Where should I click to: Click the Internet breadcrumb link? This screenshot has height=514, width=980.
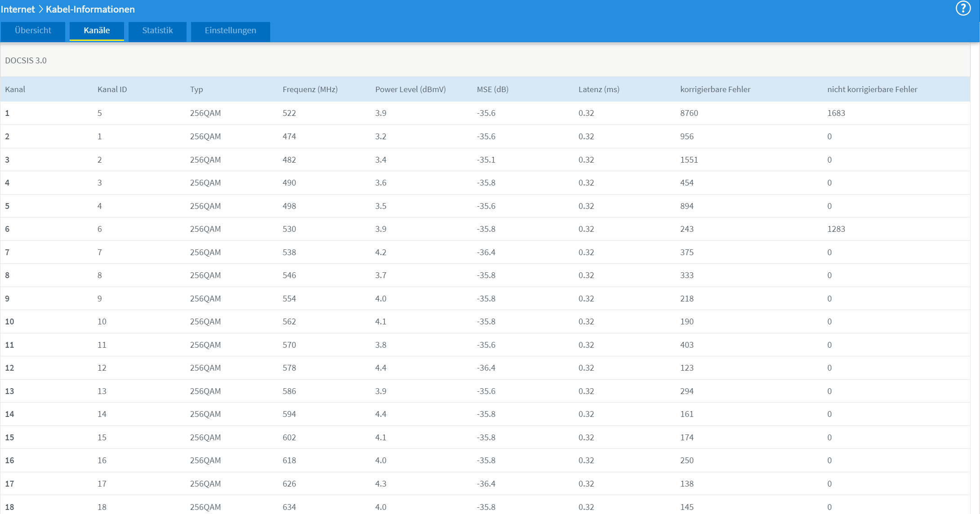tap(18, 9)
